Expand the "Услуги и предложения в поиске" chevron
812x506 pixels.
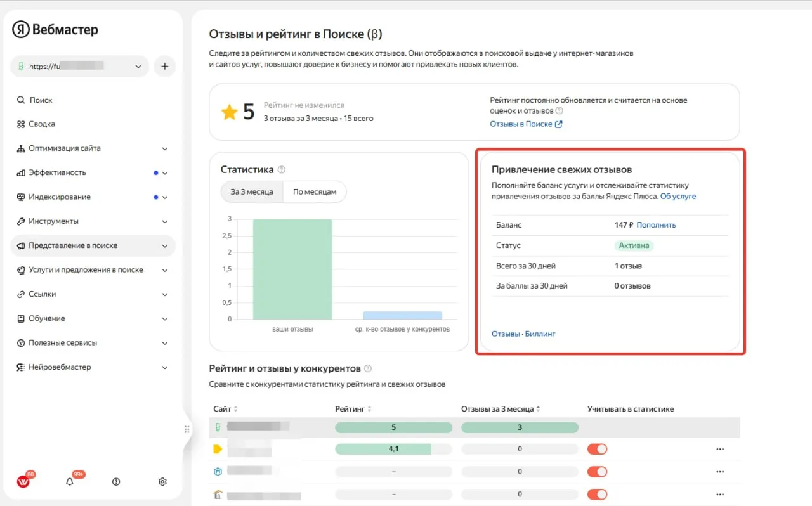pos(165,270)
